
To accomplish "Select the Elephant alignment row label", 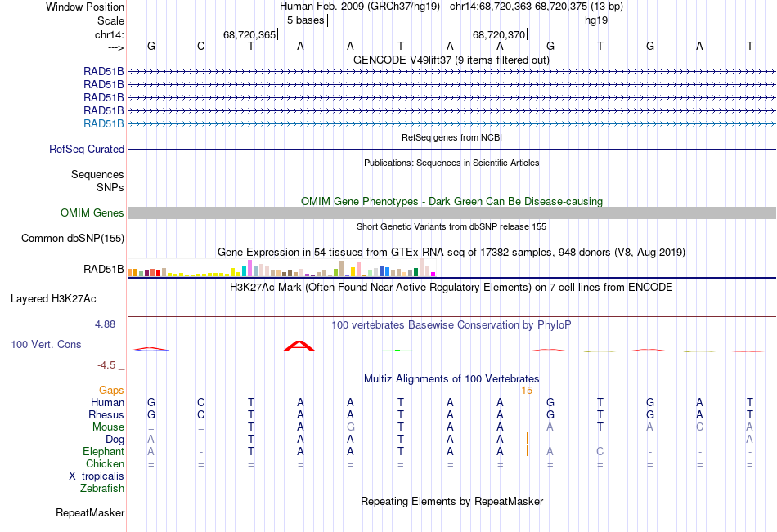I will coord(103,451).
